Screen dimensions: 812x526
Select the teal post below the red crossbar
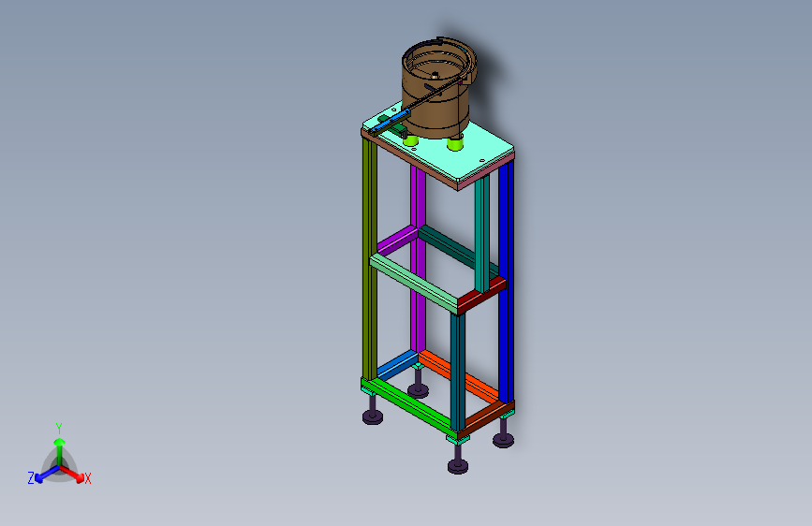coord(458,372)
